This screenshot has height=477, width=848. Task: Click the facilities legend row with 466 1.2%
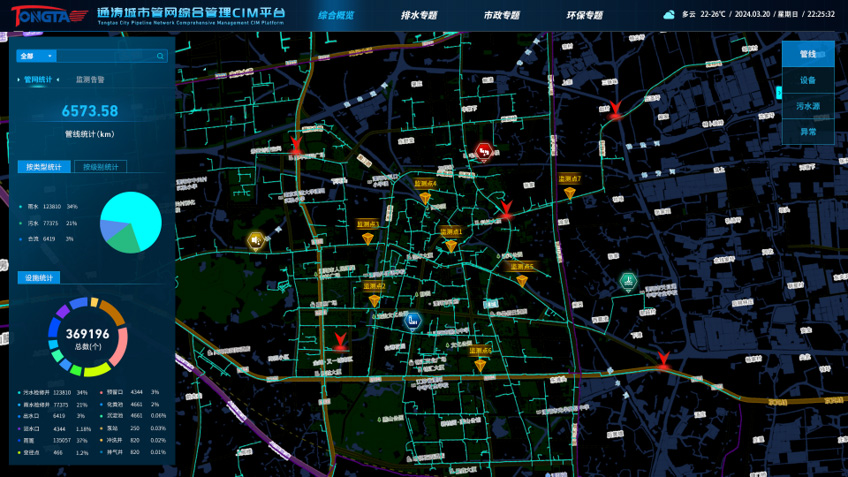coord(53,452)
